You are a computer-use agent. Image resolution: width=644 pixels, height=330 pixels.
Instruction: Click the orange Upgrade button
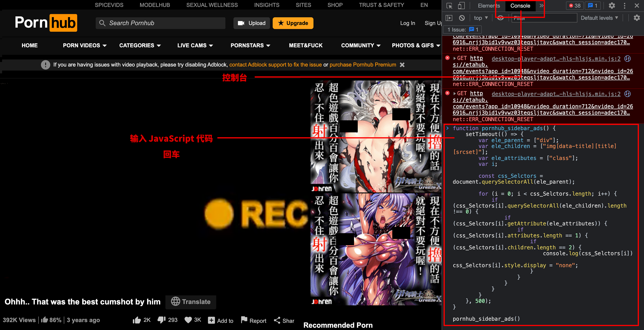[x=293, y=23]
